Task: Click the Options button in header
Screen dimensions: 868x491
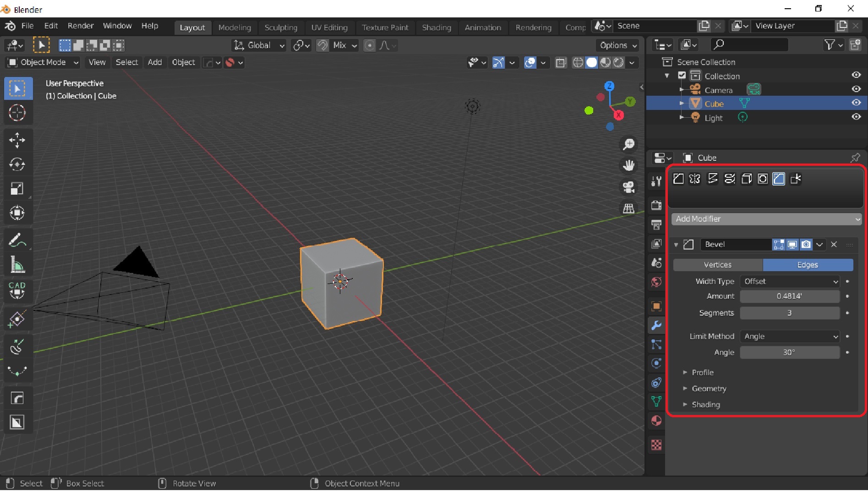Action: (x=617, y=45)
